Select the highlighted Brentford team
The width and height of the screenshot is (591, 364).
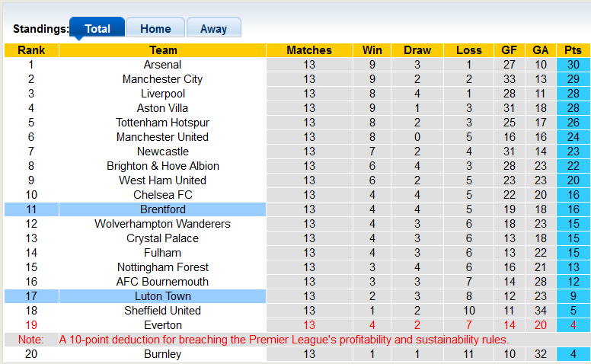(x=162, y=209)
